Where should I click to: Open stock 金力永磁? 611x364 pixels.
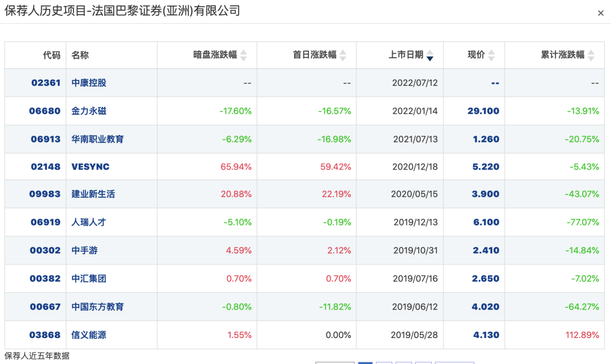(89, 111)
